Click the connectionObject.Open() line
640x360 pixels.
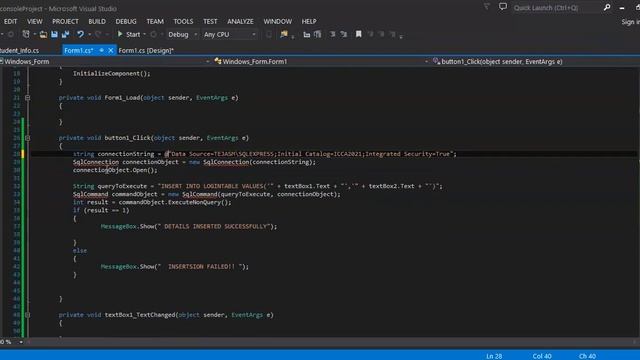[x=115, y=170]
